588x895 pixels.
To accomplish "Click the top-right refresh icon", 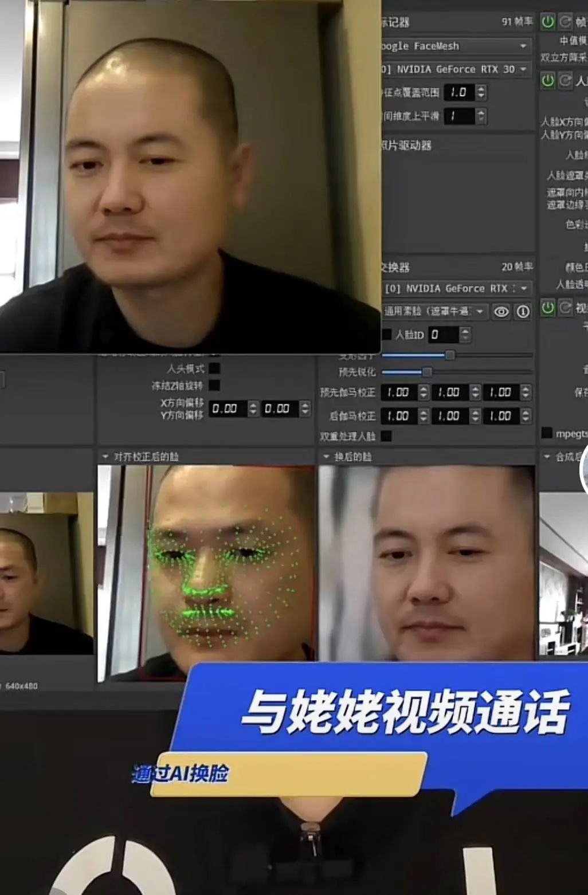I will tap(566, 22).
